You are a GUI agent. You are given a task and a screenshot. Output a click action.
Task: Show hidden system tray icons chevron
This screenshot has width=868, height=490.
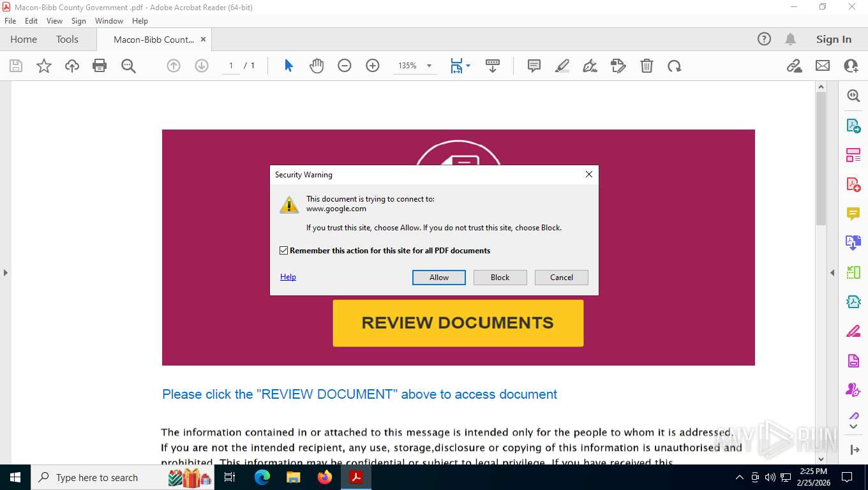click(740, 477)
